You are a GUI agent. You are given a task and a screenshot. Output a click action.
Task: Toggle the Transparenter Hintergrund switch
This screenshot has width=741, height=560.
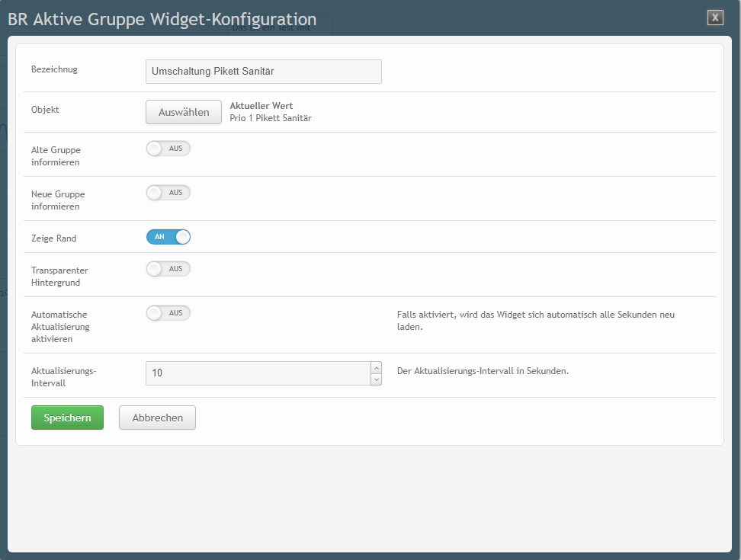(x=168, y=269)
